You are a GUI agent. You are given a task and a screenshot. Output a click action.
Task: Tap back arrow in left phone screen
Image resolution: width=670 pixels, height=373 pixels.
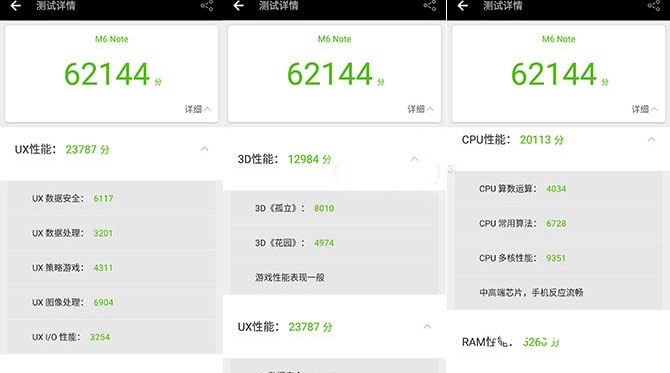[15, 6]
